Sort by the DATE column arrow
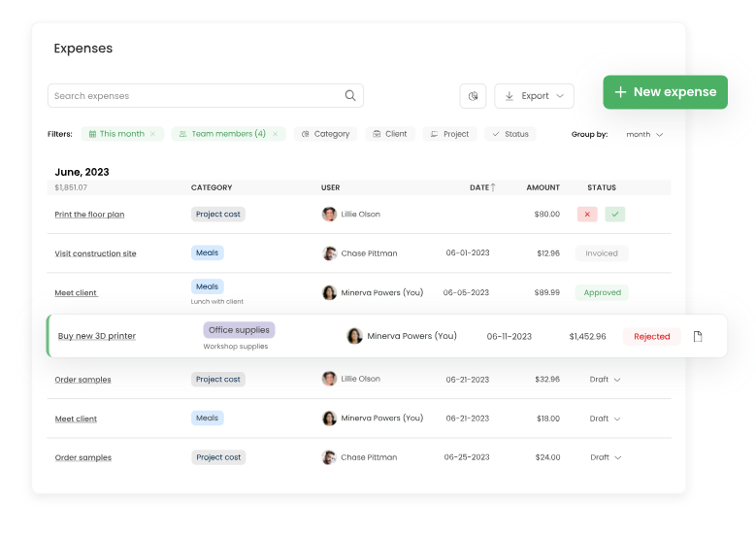 coord(493,187)
